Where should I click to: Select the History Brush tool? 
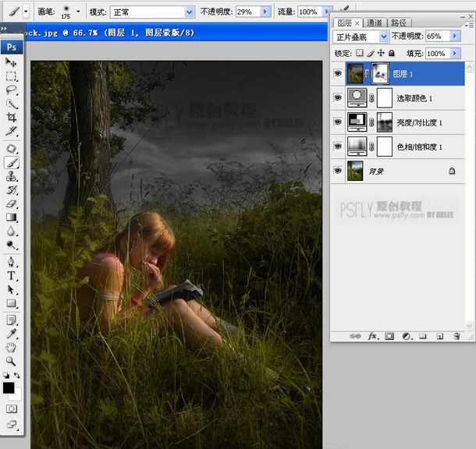11,189
